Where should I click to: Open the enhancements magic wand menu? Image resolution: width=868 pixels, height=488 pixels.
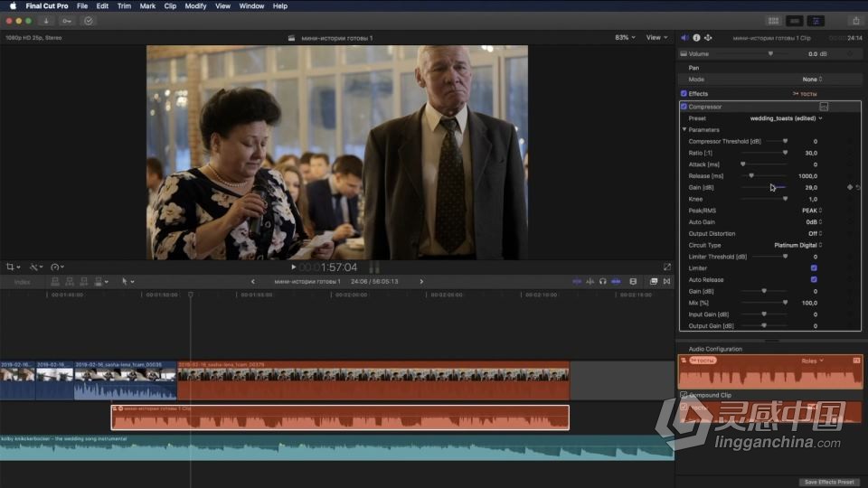pyautogui.click(x=36, y=267)
